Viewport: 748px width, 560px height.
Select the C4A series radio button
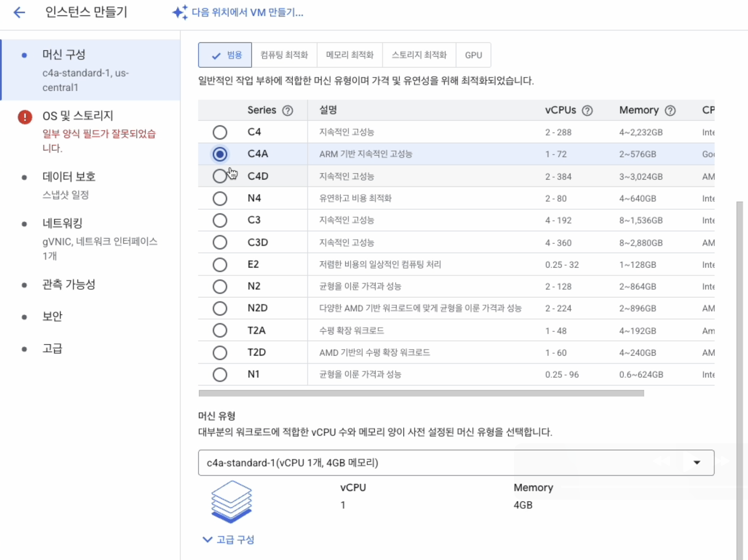[220, 154]
